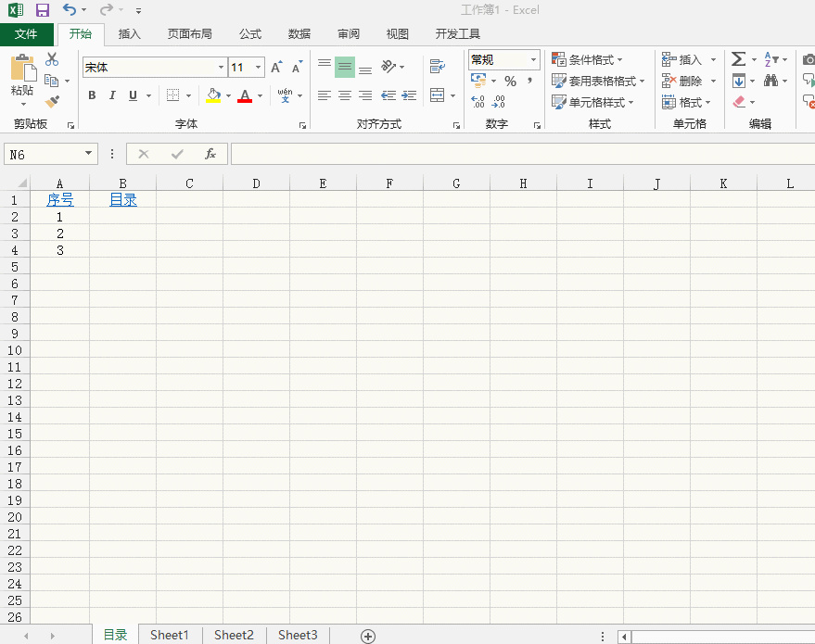Click the Redo arrow icon
The width and height of the screenshot is (815, 644).
[107, 9]
